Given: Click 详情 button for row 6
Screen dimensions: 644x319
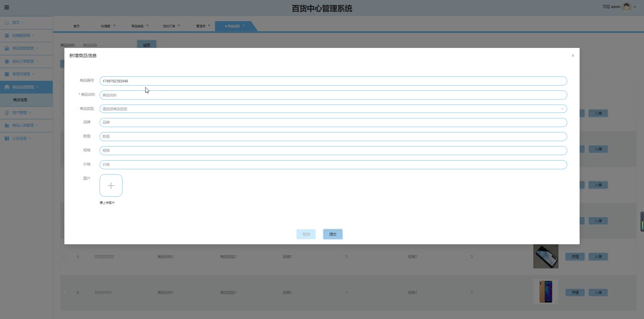Looking at the screenshot, I should pyautogui.click(x=575, y=293).
